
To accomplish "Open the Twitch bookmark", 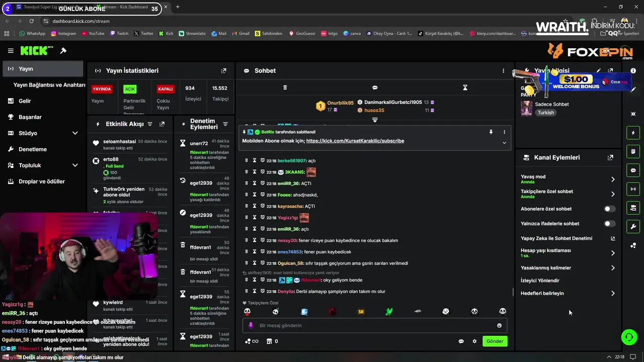I will (x=118, y=34).
